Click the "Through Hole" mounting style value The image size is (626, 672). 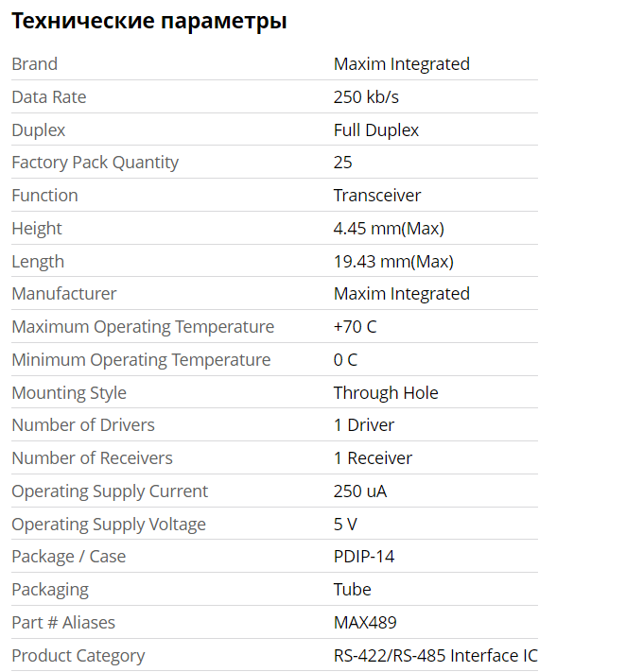tap(385, 393)
